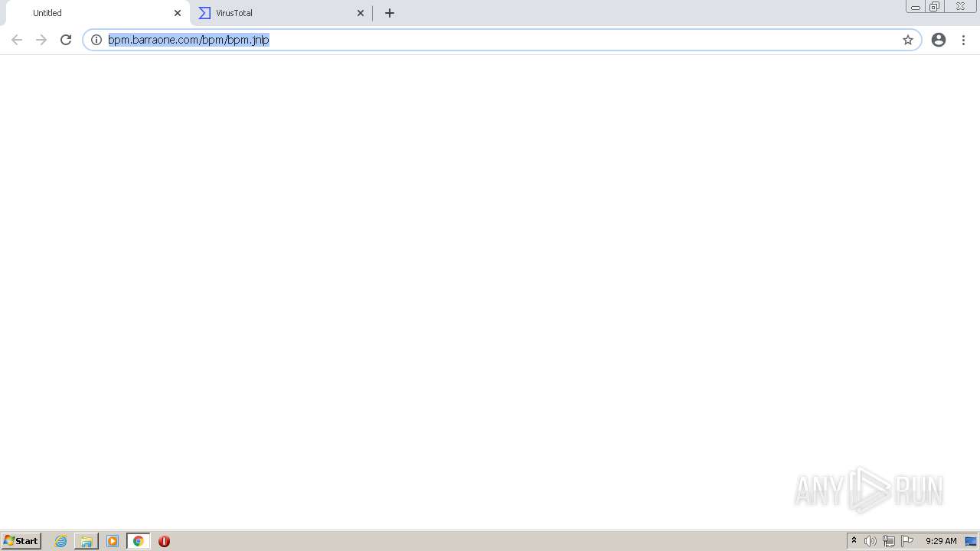
Task: Show hidden system tray icons
Action: tap(854, 541)
